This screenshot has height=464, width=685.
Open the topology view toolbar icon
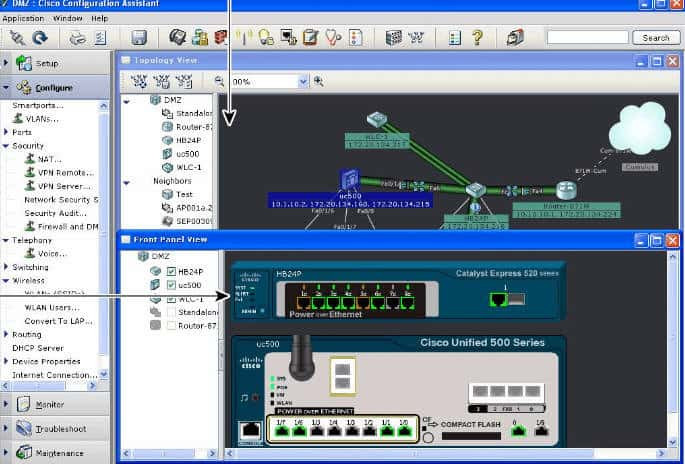click(x=416, y=38)
